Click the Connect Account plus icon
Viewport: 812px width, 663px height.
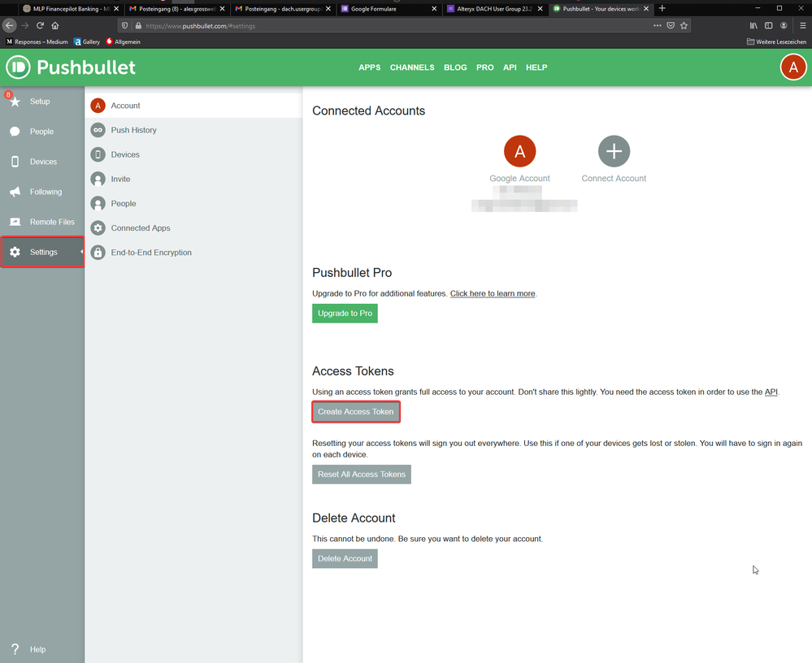pos(614,151)
